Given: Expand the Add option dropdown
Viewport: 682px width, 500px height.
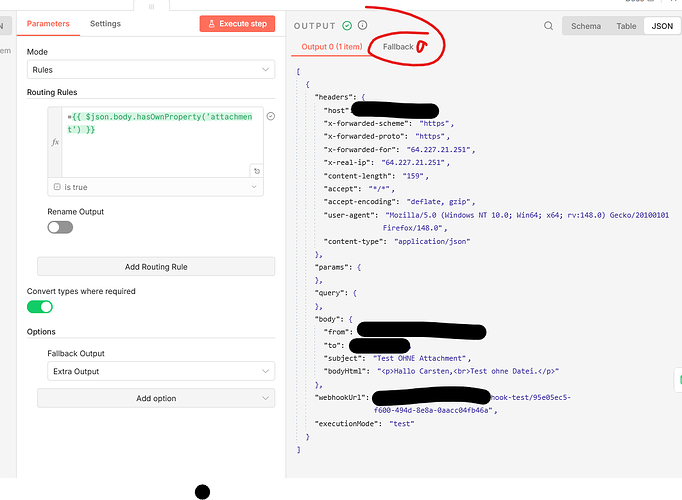Looking at the screenshot, I should [156, 398].
